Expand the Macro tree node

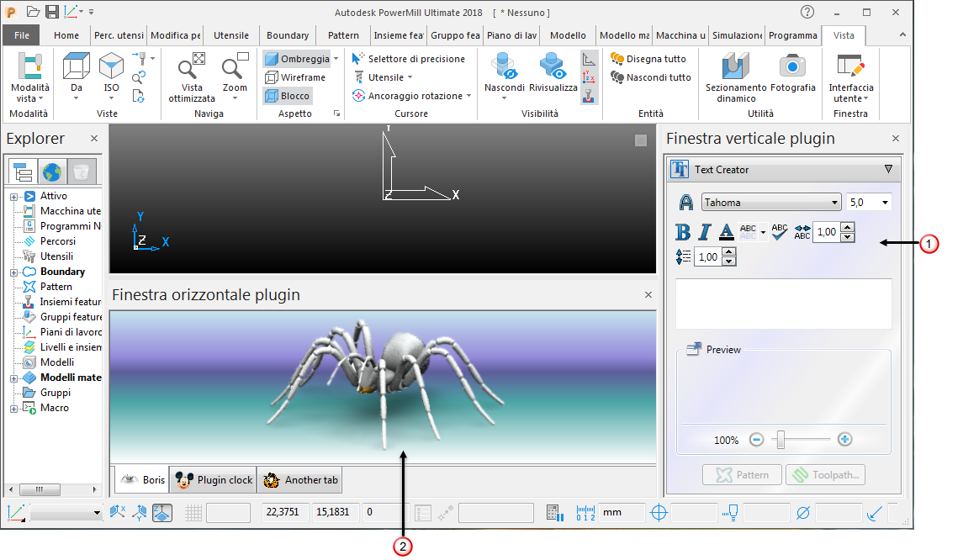tap(13, 409)
